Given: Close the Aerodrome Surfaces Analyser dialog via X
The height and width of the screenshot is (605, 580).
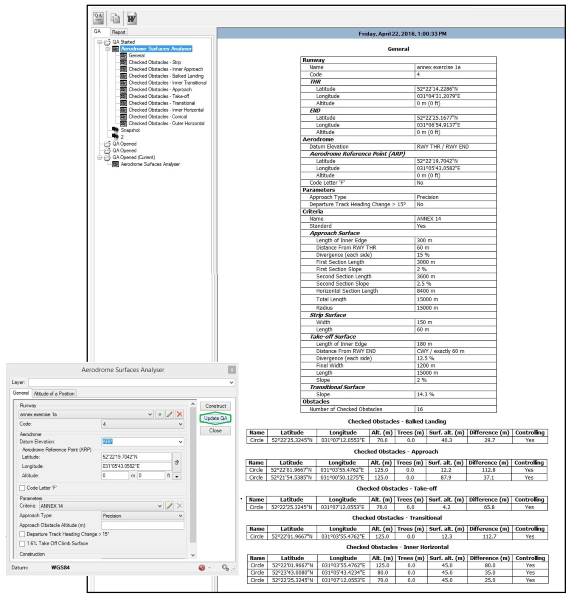Looking at the screenshot, I should [x=232, y=370].
